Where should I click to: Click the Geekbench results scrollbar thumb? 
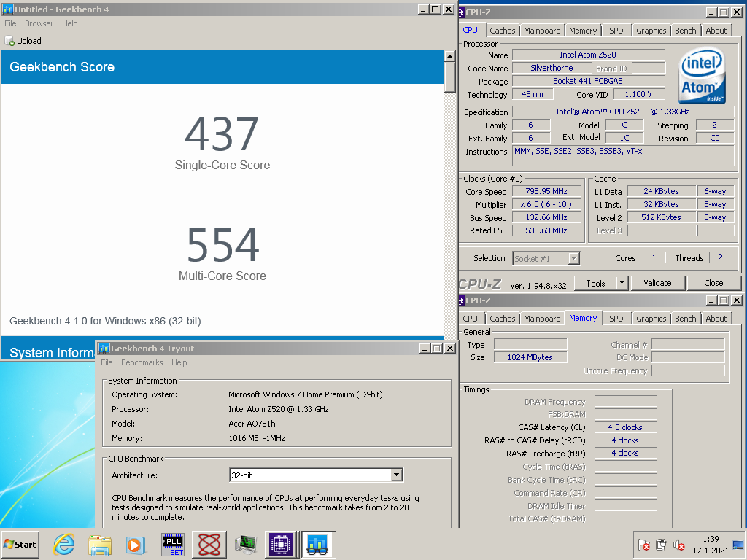click(449, 77)
